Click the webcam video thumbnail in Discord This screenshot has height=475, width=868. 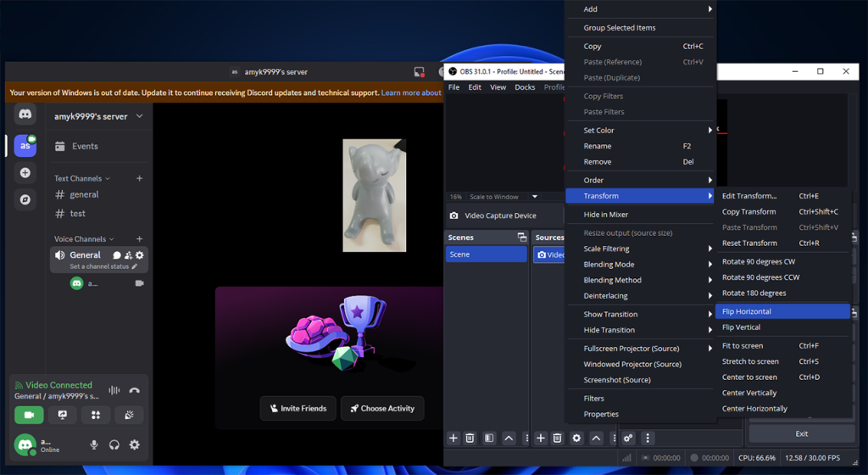coord(374,195)
